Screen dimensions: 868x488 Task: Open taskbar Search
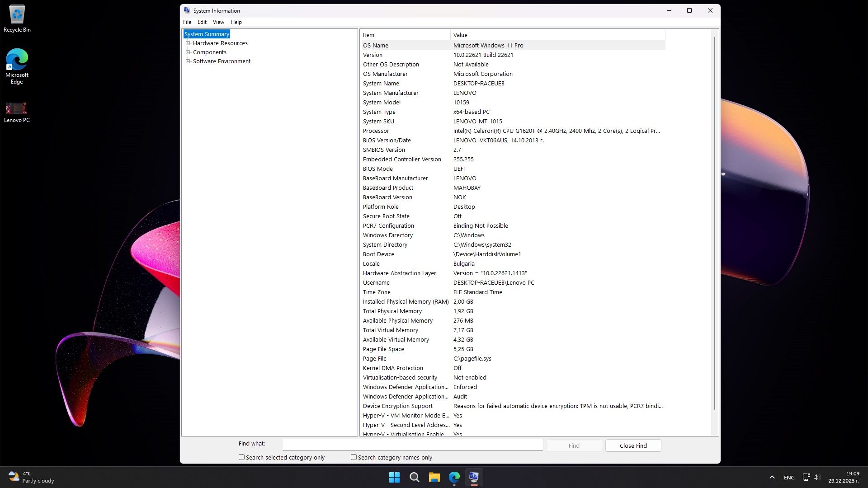[x=414, y=477]
